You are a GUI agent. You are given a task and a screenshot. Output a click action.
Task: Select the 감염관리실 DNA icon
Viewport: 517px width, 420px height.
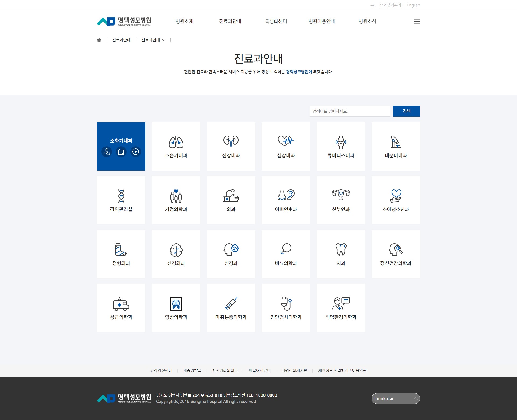[x=121, y=196]
